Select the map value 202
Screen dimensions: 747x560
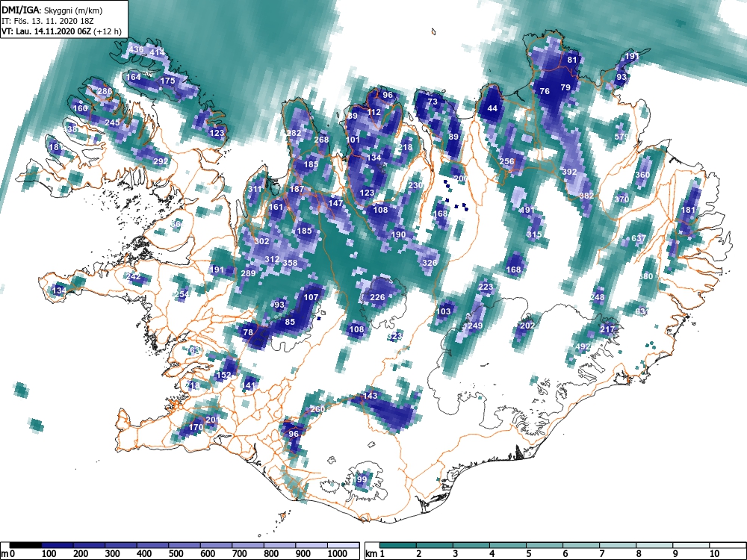pyautogui.click(x=527, y=326)
